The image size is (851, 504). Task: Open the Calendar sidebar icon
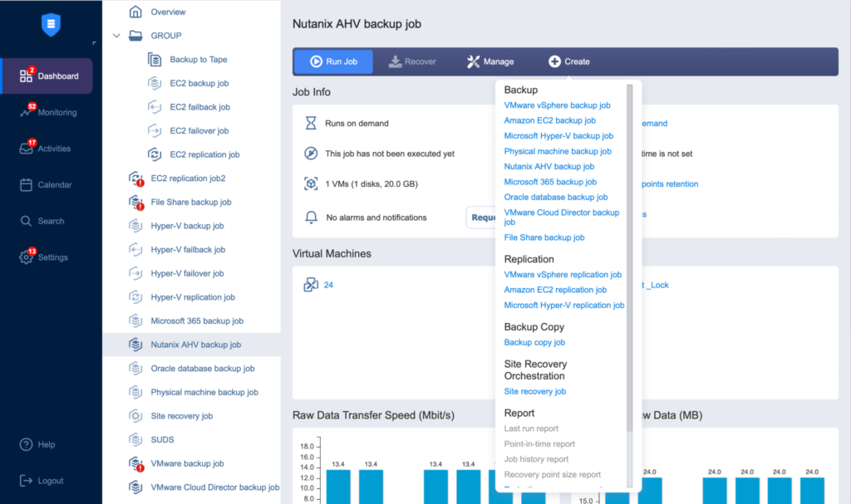coord(26,184)
